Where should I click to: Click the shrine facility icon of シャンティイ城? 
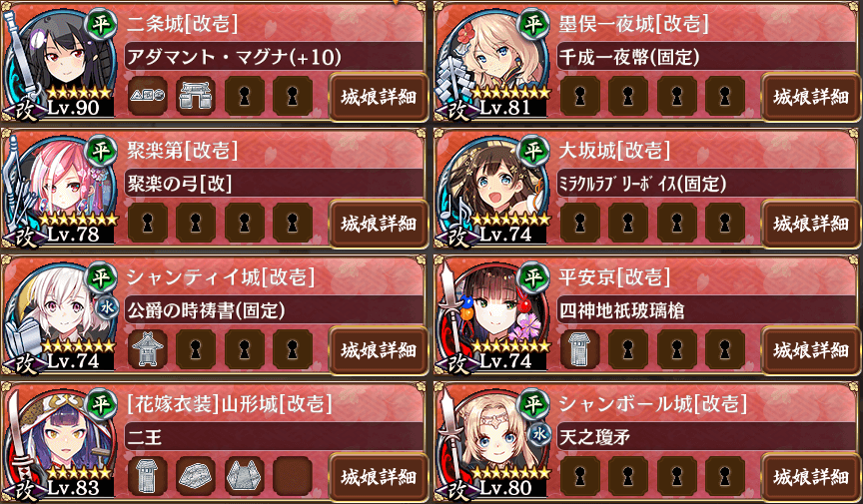[148, 349]
